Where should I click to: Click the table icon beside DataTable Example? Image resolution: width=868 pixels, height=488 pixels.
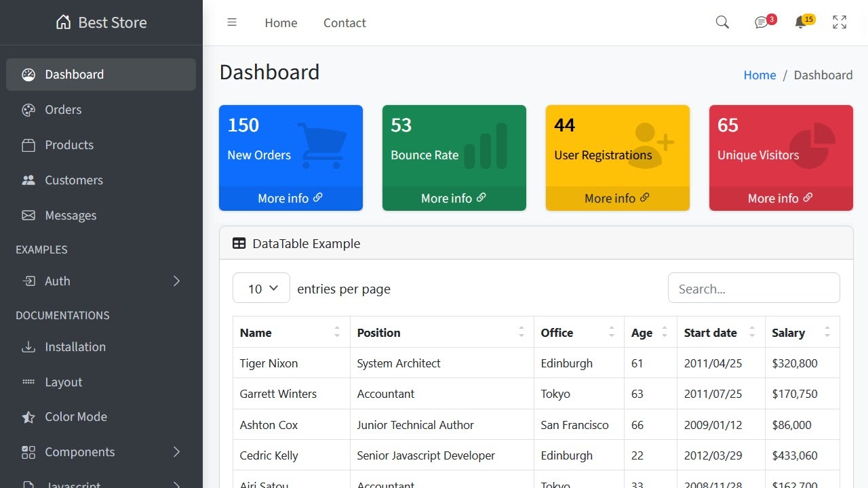click(239, 243)
